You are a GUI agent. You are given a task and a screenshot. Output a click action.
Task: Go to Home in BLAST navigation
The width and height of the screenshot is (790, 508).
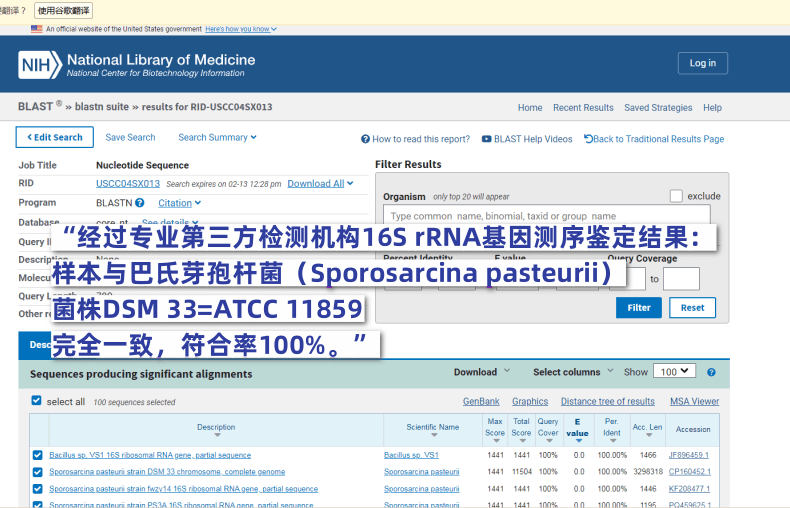[x=530, y=107]
